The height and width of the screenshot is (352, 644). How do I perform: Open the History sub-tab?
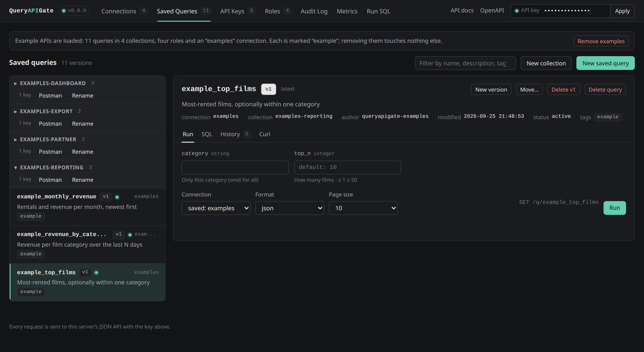[x=235, y=134]
